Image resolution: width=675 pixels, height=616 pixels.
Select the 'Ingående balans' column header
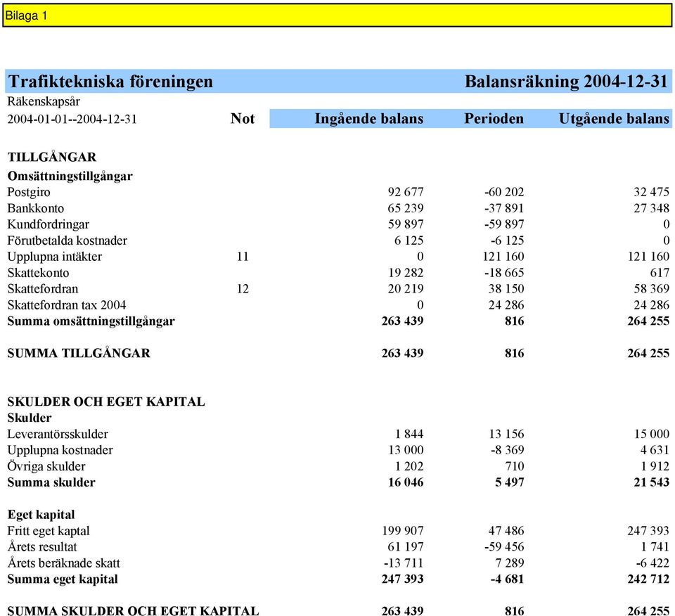click(x=369, y=119)
